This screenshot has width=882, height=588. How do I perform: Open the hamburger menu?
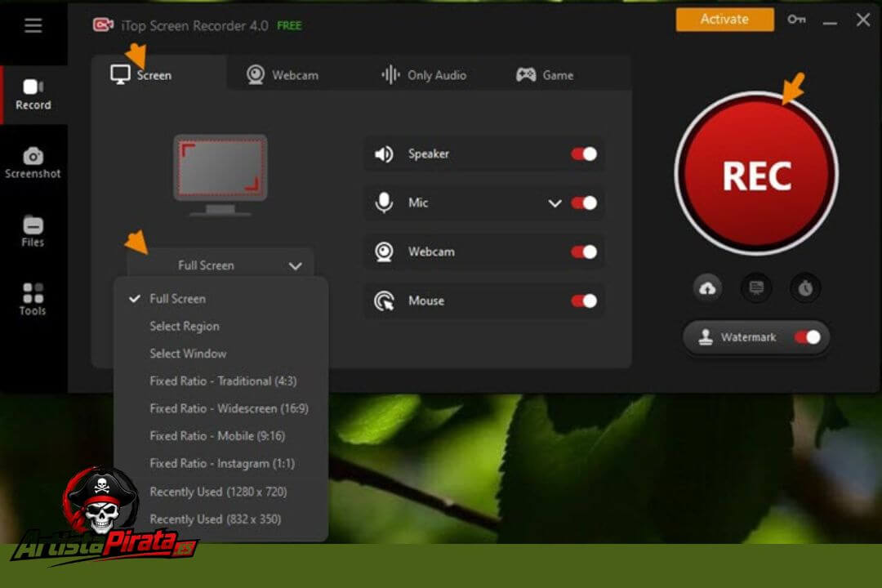pyautogui.click(x=33, y=25)
